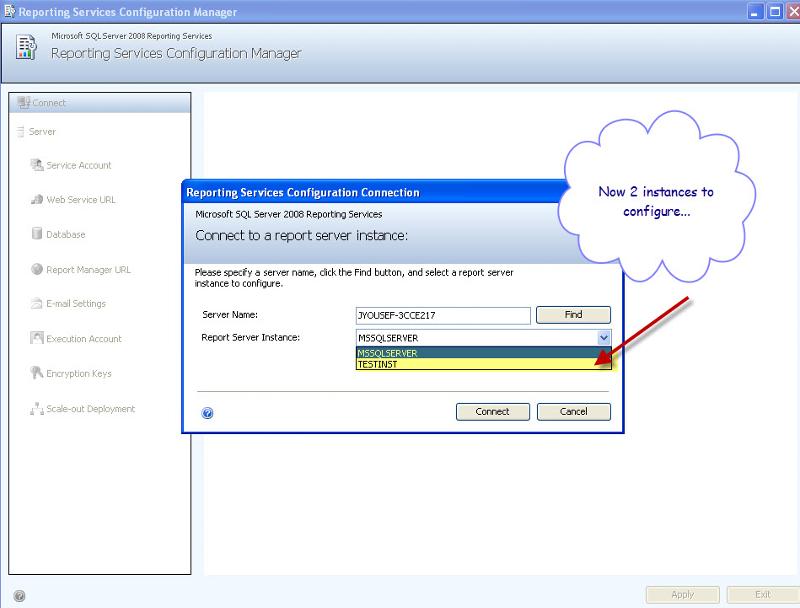Click the Connect icon in sidebar header
Image resolution: width=800 pixels, height=608 pixels.
pos(23,103)
